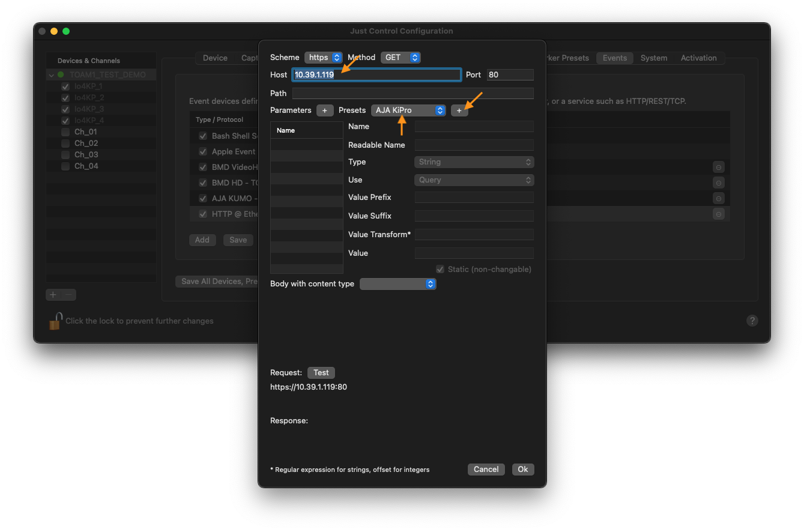804x532 pixels.
Task: Add a new parameter with plus button
Action: click(x=325, y=110)
